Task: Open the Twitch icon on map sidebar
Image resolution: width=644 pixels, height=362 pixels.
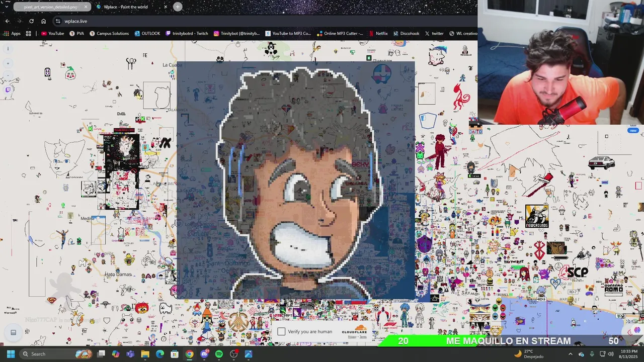Action: click(x=8, y=90)
